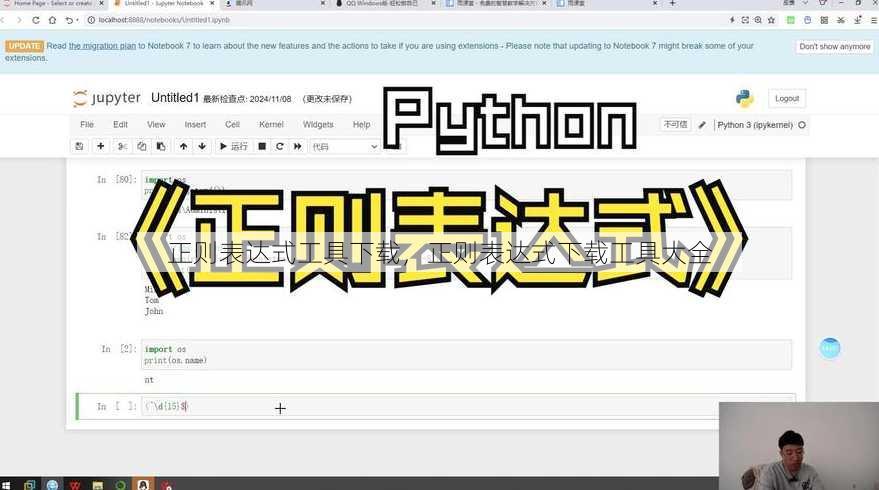Interrupt the kernel with the stop icon
879x490 pixels.
pos(262,146)
